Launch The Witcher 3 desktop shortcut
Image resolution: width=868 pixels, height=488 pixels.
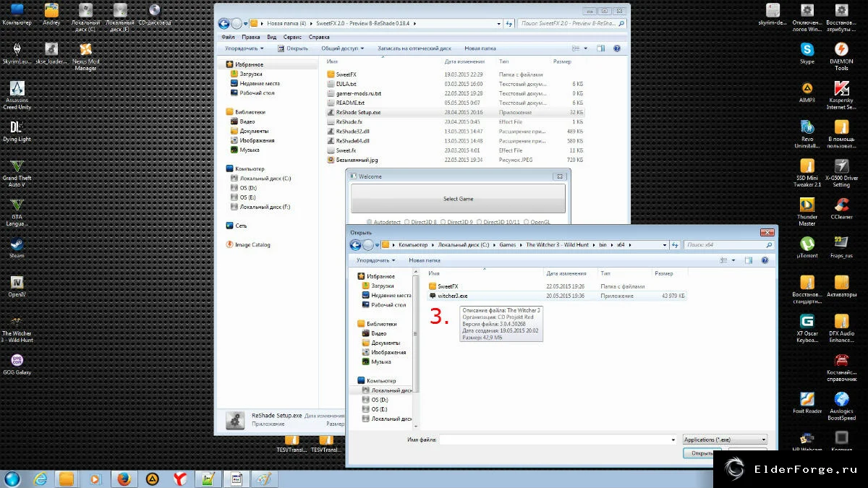tap(17, 328)
